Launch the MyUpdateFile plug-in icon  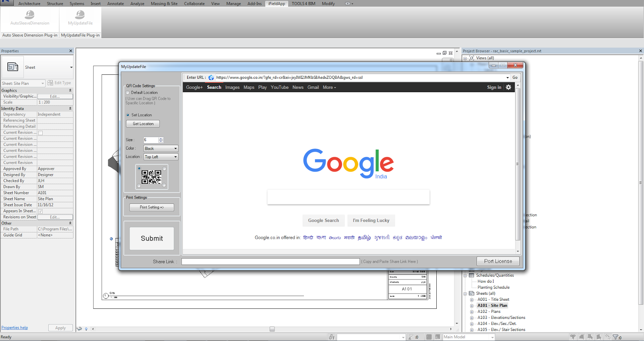(x=80, y=15)
